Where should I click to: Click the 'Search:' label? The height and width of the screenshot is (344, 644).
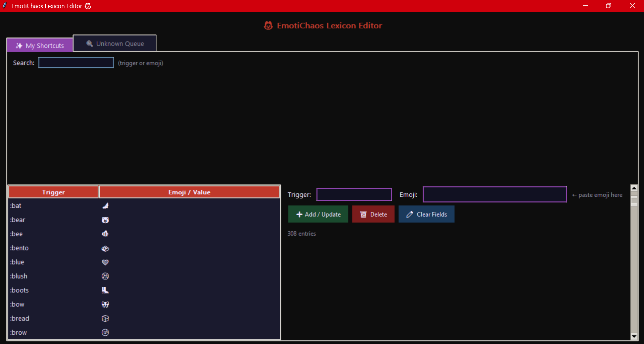click(x=24, y=63)
